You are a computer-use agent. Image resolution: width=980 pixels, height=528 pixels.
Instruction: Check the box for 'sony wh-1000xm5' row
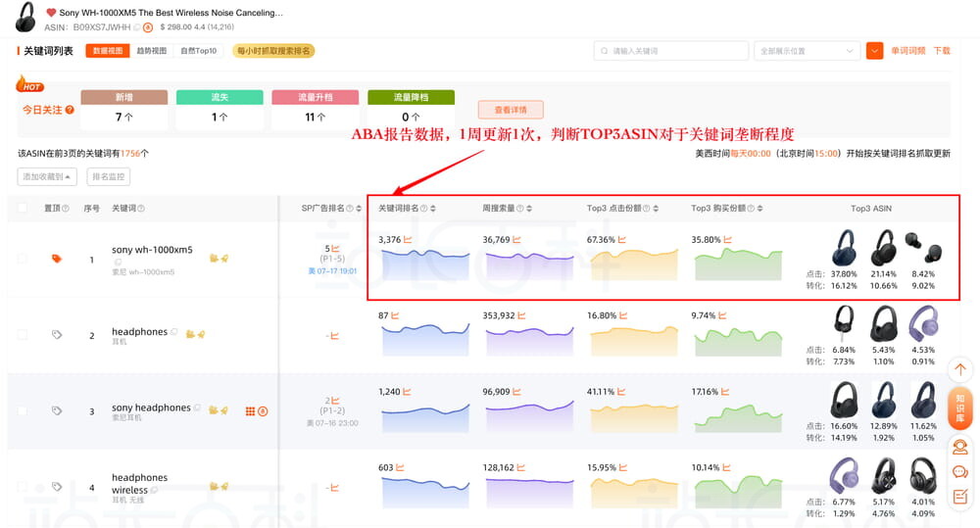click(x=23, y=260)
